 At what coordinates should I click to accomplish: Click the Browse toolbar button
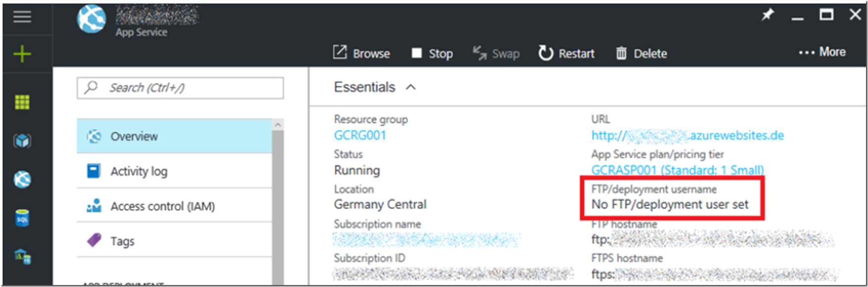coord(361,53)
